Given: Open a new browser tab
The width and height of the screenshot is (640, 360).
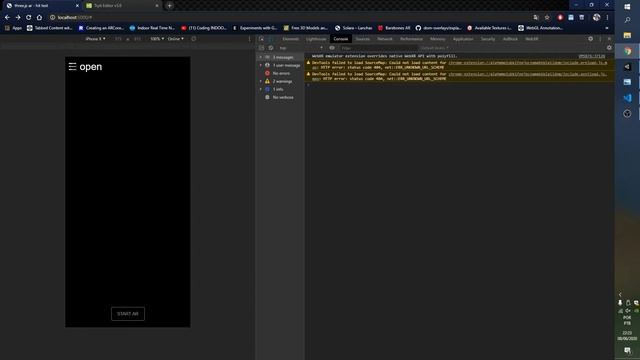Looking at the screenshot, I should click(169, 6).
